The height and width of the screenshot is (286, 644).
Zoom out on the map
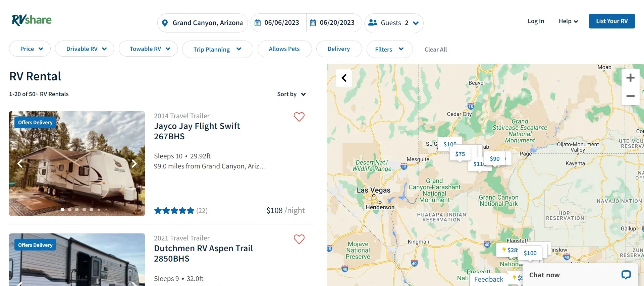pos(630,96)
